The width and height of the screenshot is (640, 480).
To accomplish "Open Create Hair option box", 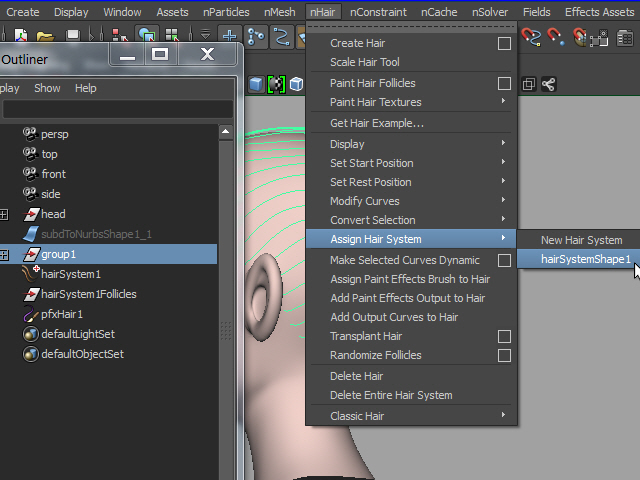I will tap(504, 43).
